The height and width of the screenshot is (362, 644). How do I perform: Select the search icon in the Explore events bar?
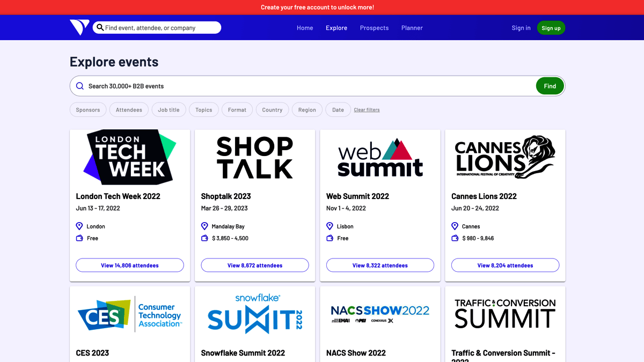[79, 86]
